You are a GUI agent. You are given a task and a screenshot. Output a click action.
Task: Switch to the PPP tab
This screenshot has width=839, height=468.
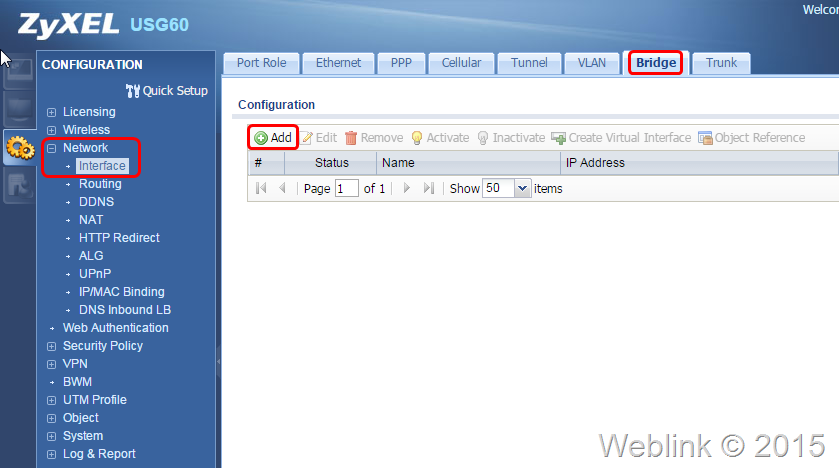click(401, 63)
